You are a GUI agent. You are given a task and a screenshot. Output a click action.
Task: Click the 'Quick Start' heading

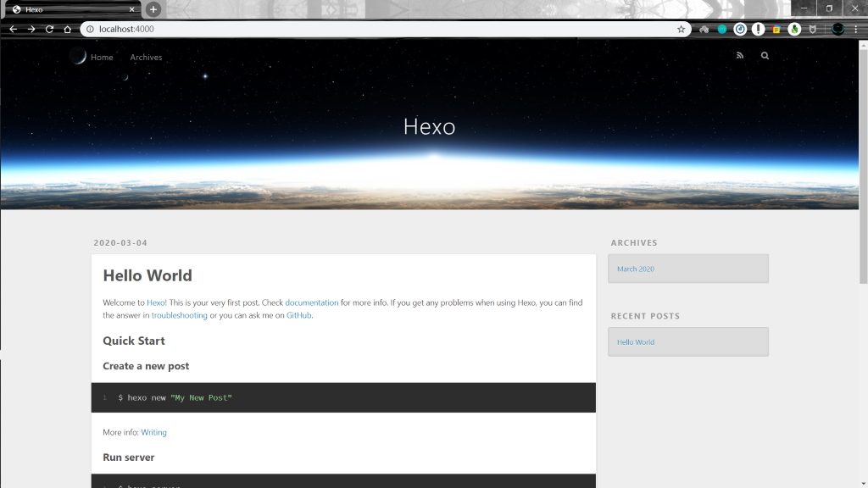click(x=134, y=341)
